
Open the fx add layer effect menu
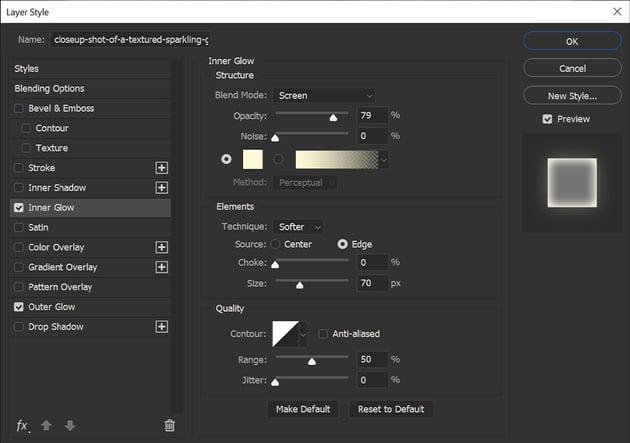click(x=22, y=426)
